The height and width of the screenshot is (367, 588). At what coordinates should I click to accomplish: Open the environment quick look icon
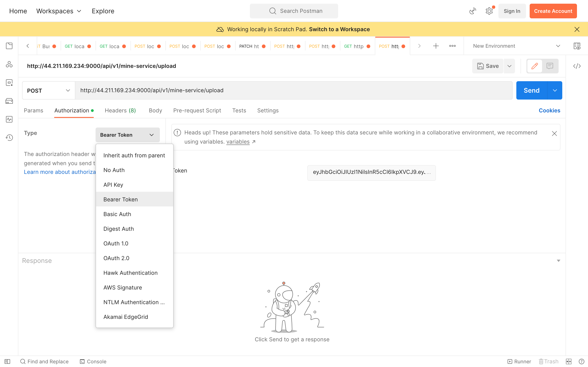[577, 46]
